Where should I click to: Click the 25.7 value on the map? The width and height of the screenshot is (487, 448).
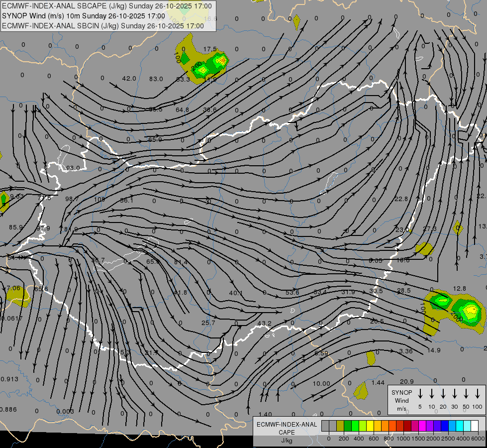coord(208,323)
